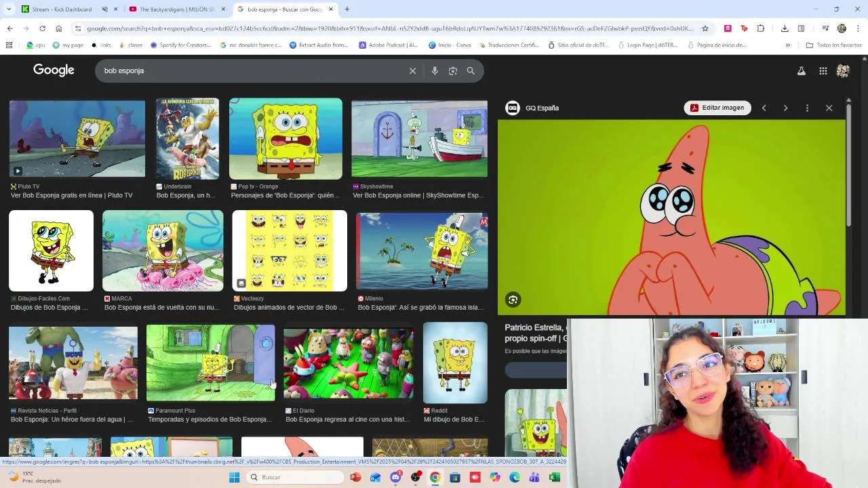868x488 pixels.
Task: Open Spotify for Creators bookmark
Action: [181, 45]
